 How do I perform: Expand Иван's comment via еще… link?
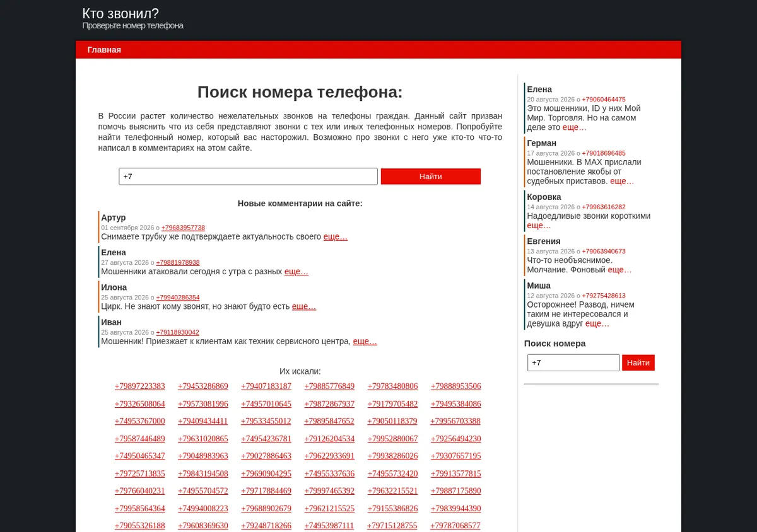[365, 341]
